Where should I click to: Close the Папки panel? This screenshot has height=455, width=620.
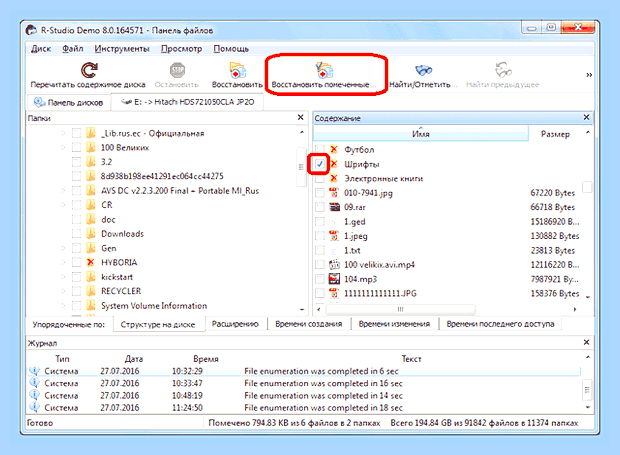pos(301,117)
